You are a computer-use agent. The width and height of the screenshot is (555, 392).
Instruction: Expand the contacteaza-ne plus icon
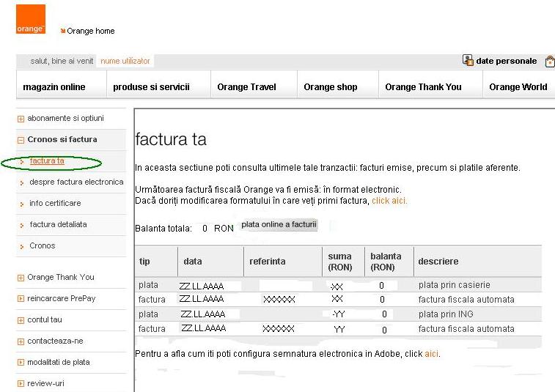click(x=21, y=341)
